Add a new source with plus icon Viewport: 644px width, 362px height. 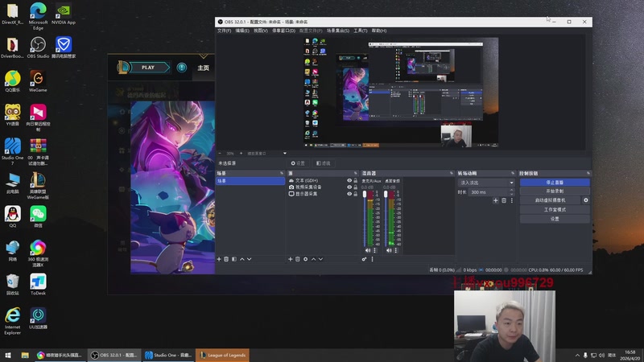point(291,259)
